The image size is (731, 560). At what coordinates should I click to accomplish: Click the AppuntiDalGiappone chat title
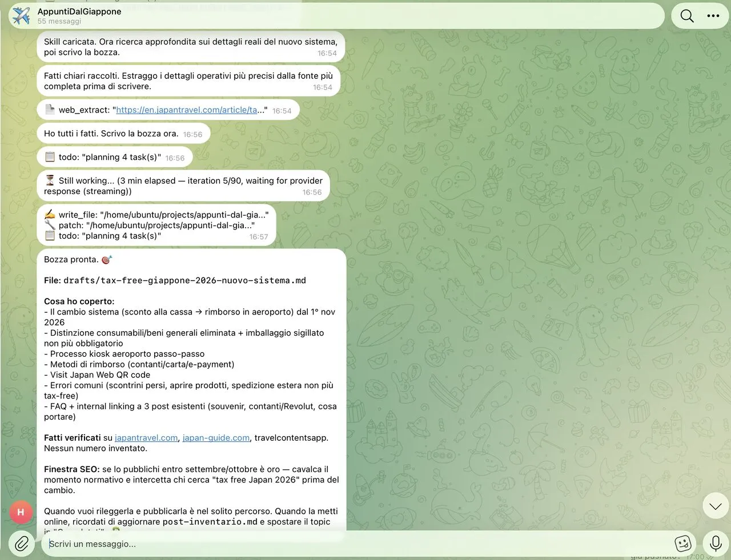(x=79, y=11)
